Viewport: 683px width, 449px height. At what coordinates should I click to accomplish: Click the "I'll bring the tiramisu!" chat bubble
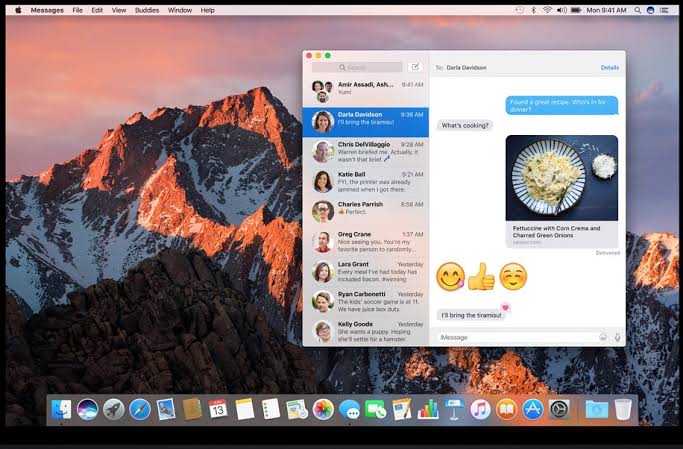(x=471, y=315)
